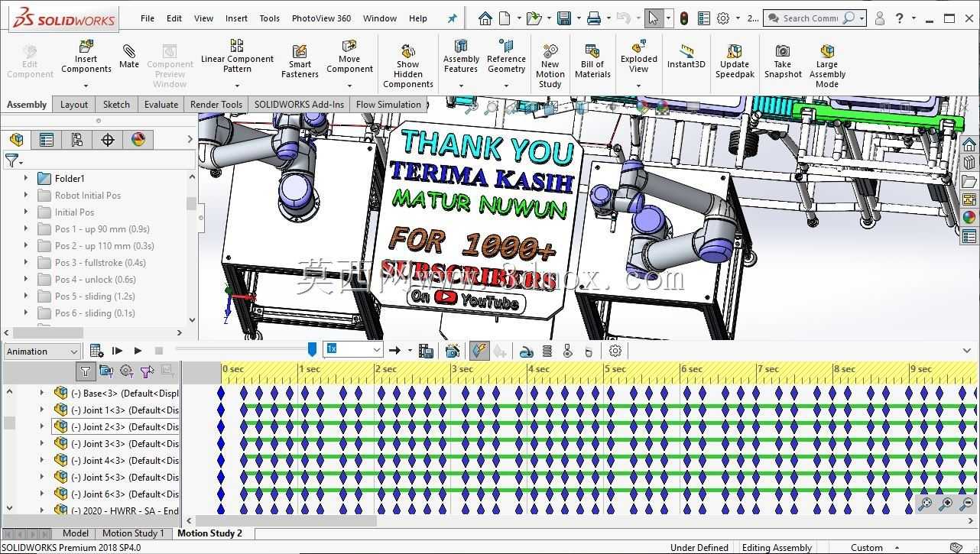Click the Rebuild traffic light icon
The width and height of the screenshot is (980, 554).
[x=683, y=18]
